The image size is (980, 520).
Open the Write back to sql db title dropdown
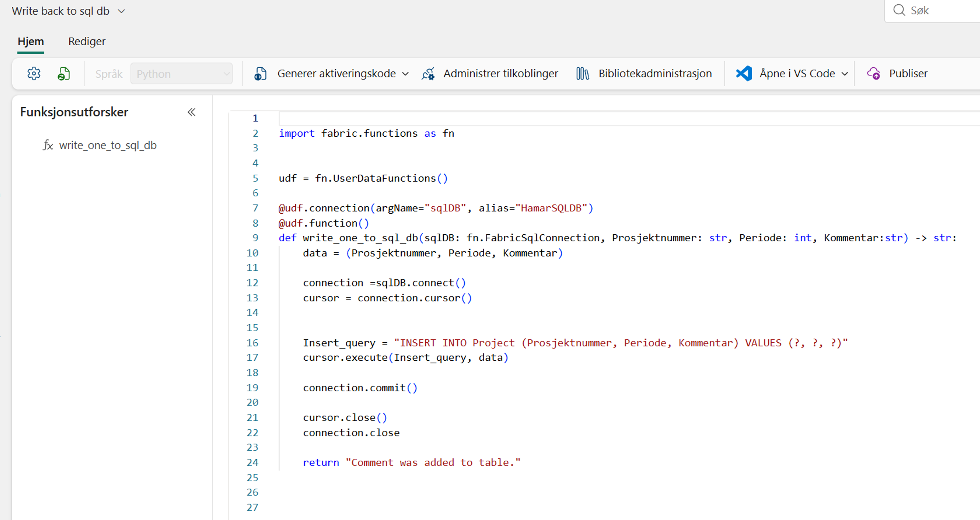click(x=121, y=11)
